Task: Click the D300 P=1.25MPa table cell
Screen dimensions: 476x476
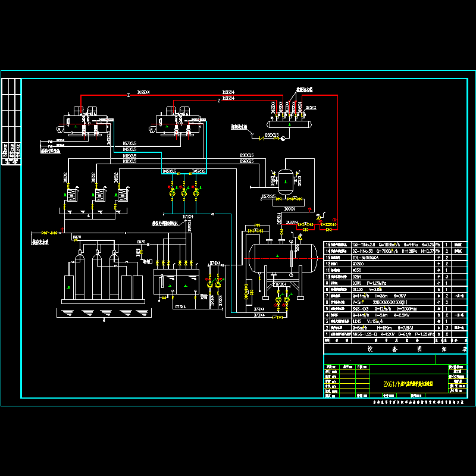Action: 393,283
